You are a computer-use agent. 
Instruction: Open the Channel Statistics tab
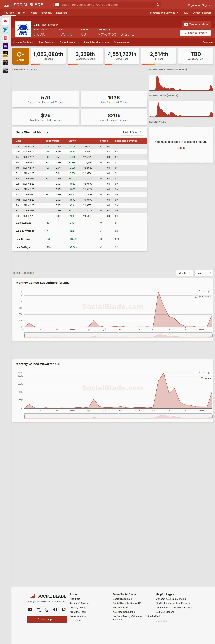(23, 42)
